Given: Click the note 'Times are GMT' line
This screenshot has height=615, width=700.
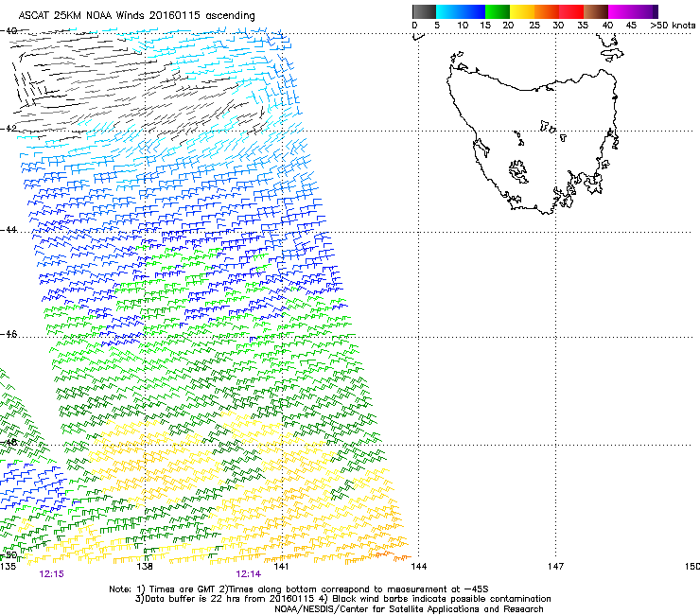Looking at the screenshot, I should click(299, 589).
